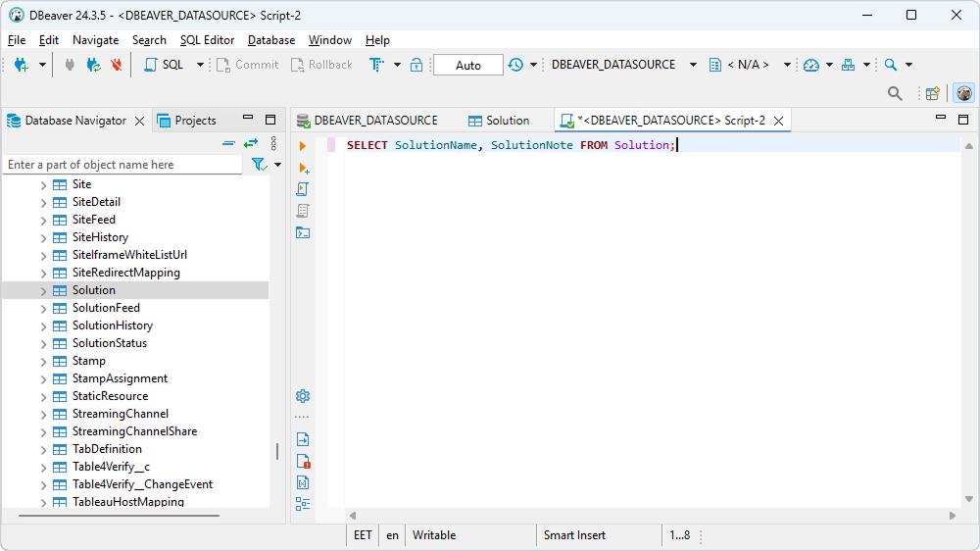
Task: Toggle Link with Editor in navigator
Action: click(251, 143)
